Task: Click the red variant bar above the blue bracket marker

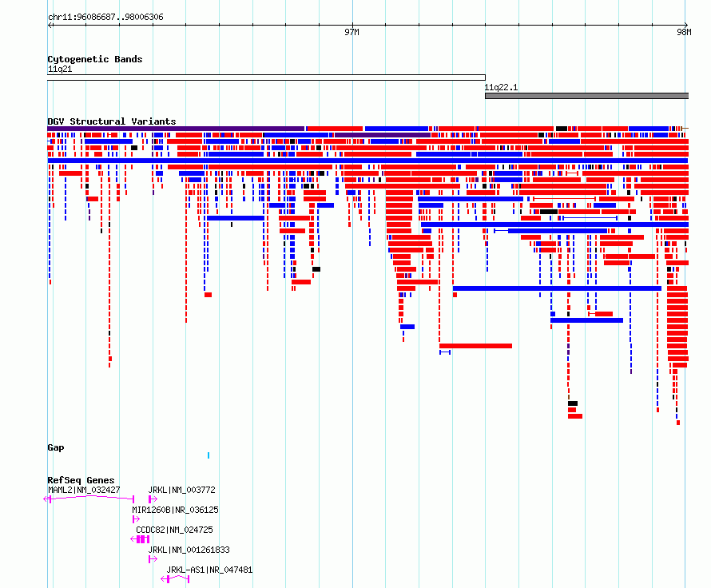Action: (475, 346)
